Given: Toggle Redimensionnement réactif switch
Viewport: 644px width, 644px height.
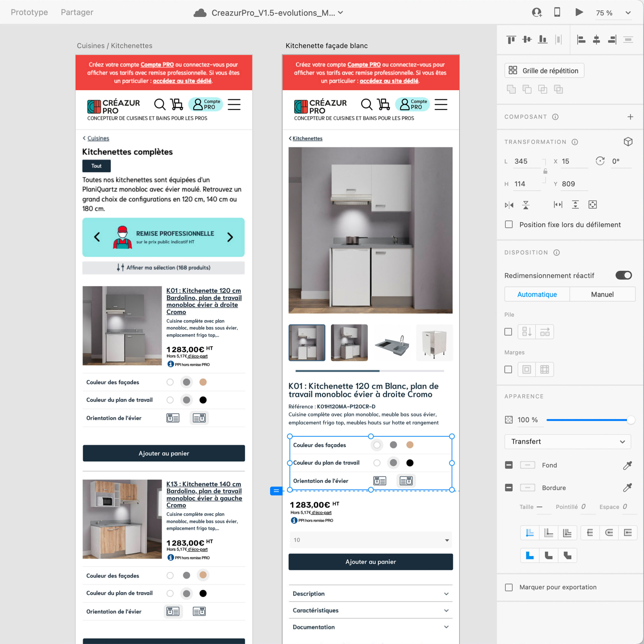Looking at the screenshot, I should 623,275.
